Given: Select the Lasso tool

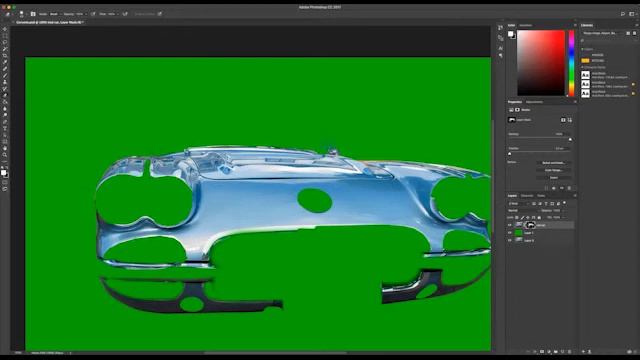Looking at the screenshot, I should (x=5, y=42).
